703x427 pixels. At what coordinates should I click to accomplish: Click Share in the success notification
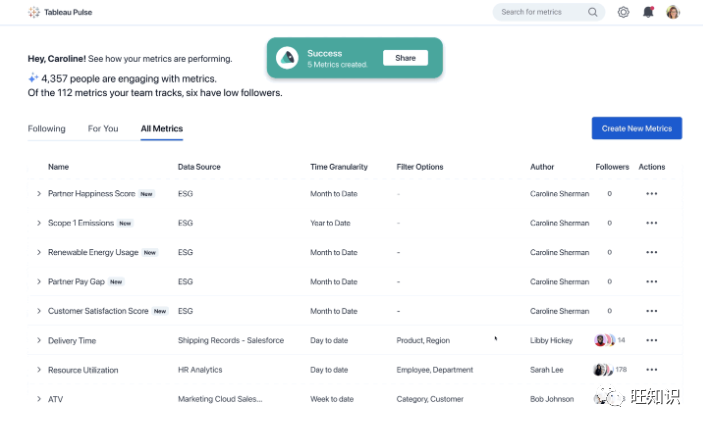(405, 58)
